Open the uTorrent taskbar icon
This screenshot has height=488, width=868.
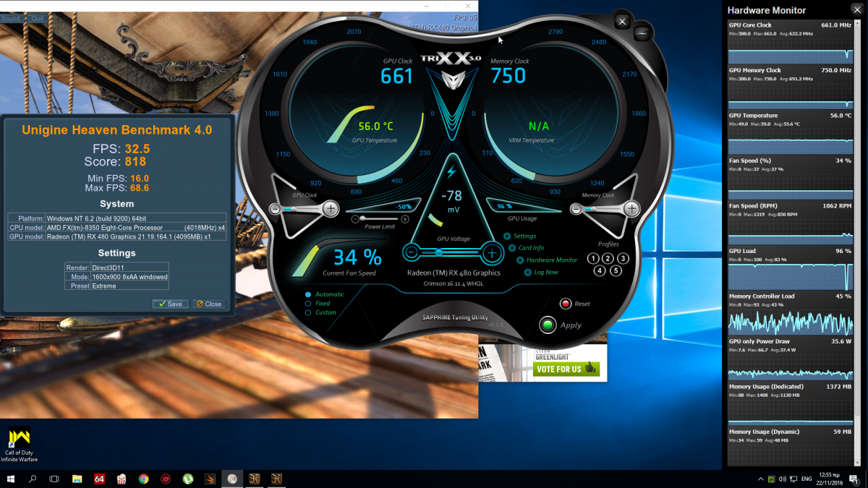click(x=188, y=479)
